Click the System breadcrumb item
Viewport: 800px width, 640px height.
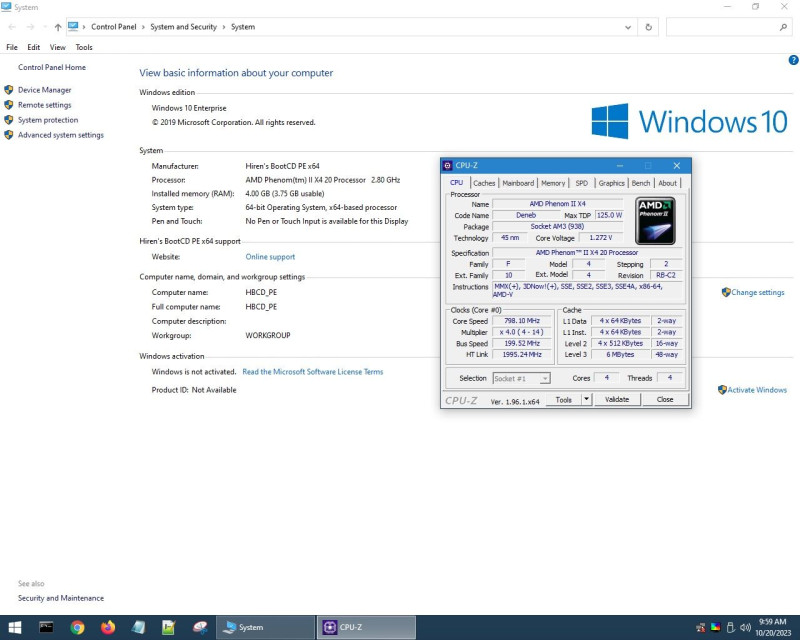(x=243, y=27)
